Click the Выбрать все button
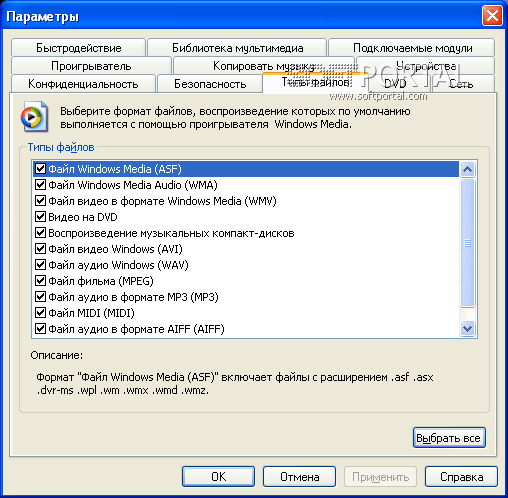508x498 pixels. (x=449, y=438)
